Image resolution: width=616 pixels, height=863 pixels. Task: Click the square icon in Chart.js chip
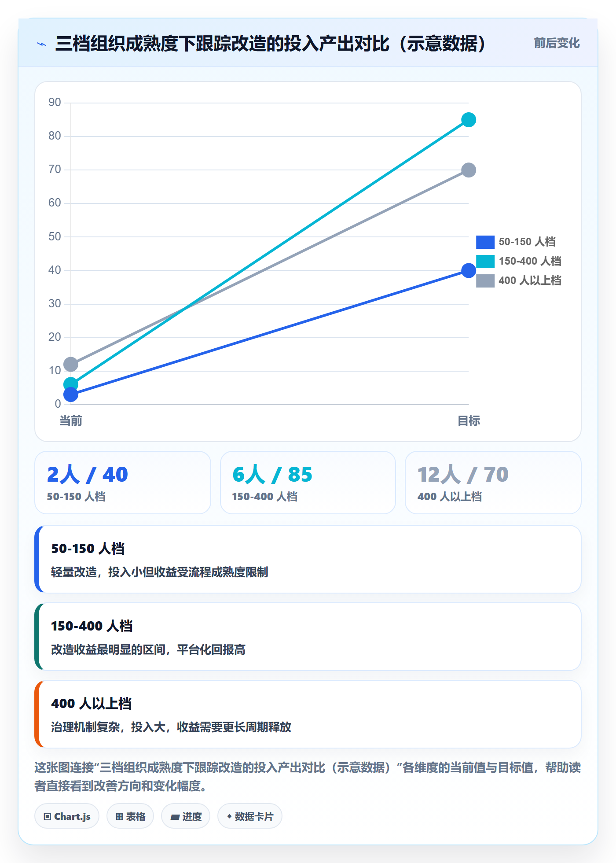pyautogui.click(x=48, y=817)
